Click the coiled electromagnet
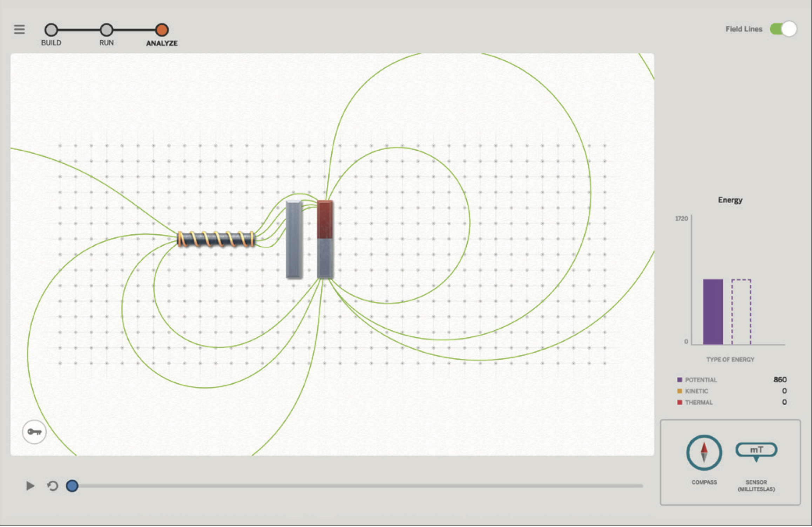The image size is (812, 527). point(216,239)
